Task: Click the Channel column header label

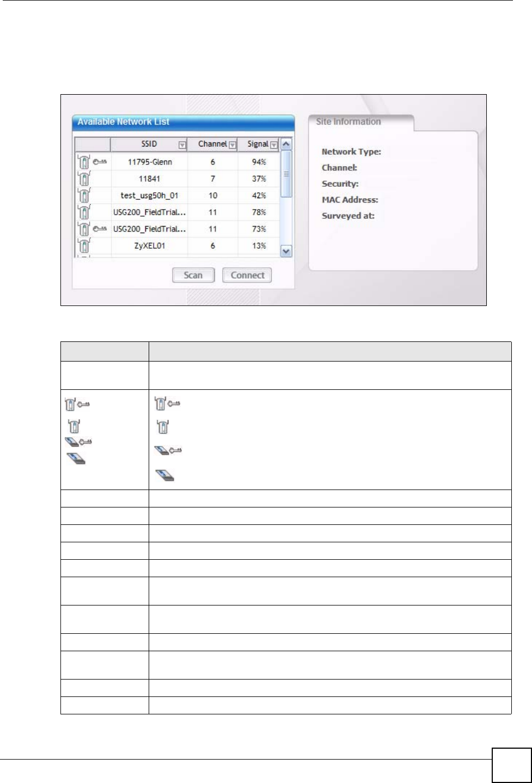Action: [x=212, y=144]
